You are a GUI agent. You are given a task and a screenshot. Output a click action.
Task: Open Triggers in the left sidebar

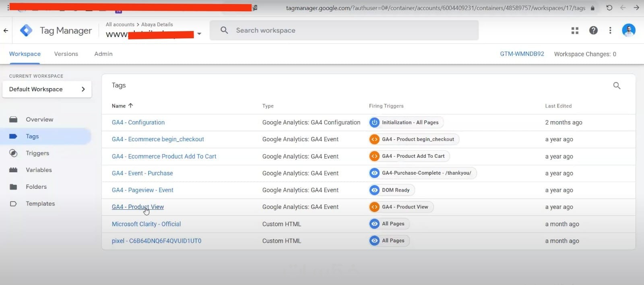pyautogui.click(x=37, y=153)
